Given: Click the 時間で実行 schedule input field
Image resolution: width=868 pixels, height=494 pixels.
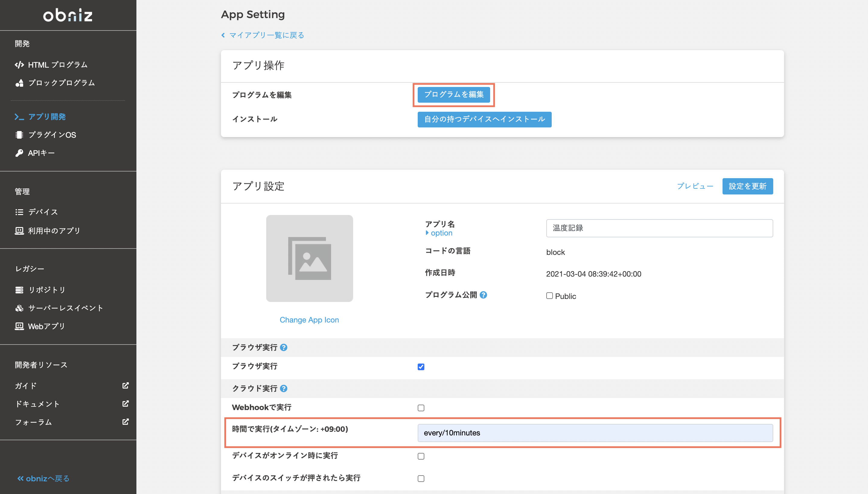Looking at the screenshot, I should coord(595,433).
